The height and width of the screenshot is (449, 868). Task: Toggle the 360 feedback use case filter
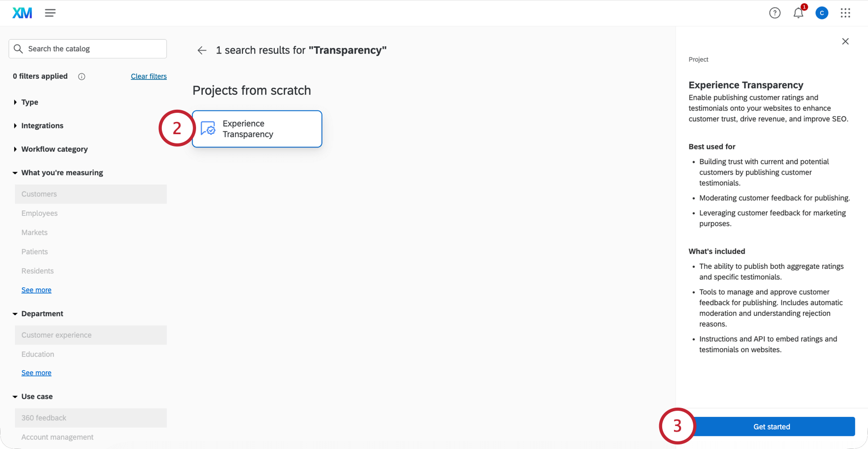[44, 417]
